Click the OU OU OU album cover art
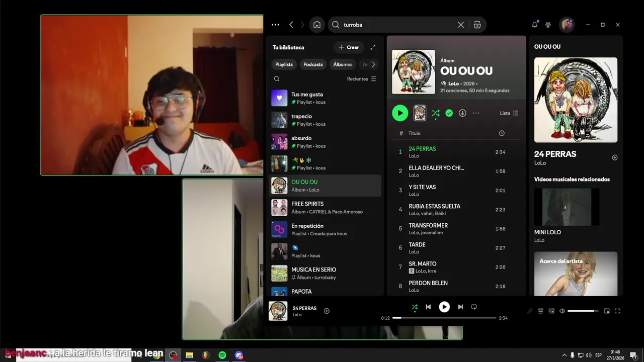Viewport: 644px width, 362px height. point(414,72)
